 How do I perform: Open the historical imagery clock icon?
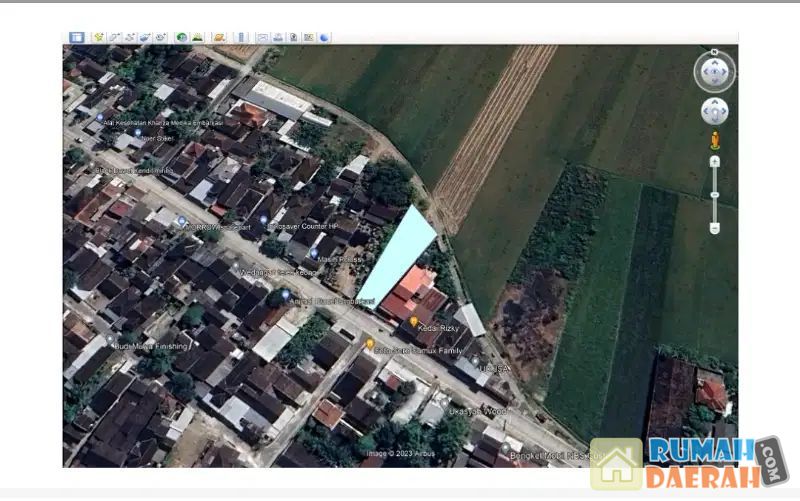coord(181,37)
